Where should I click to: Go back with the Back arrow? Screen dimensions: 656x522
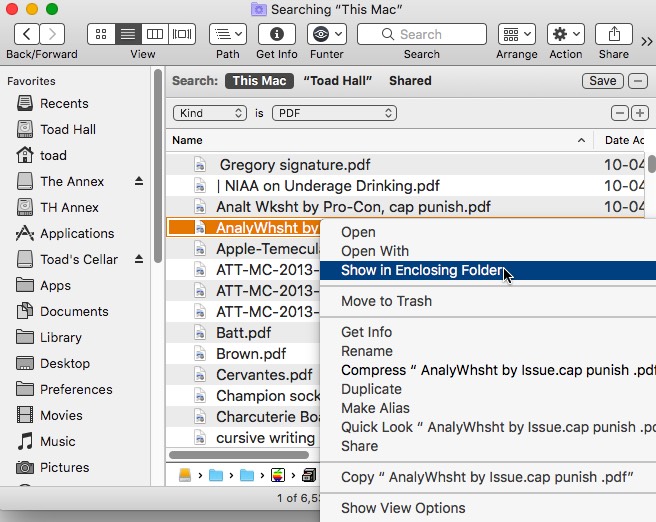(27, 34)
